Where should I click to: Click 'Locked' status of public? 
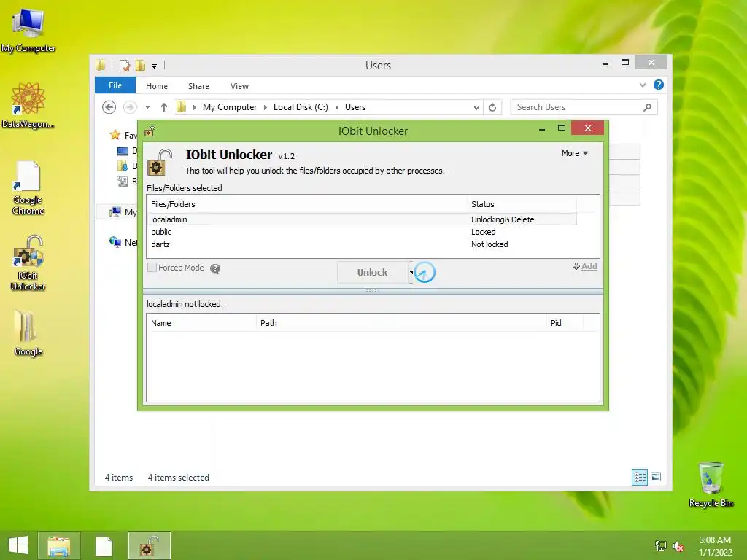coord(483,232)
